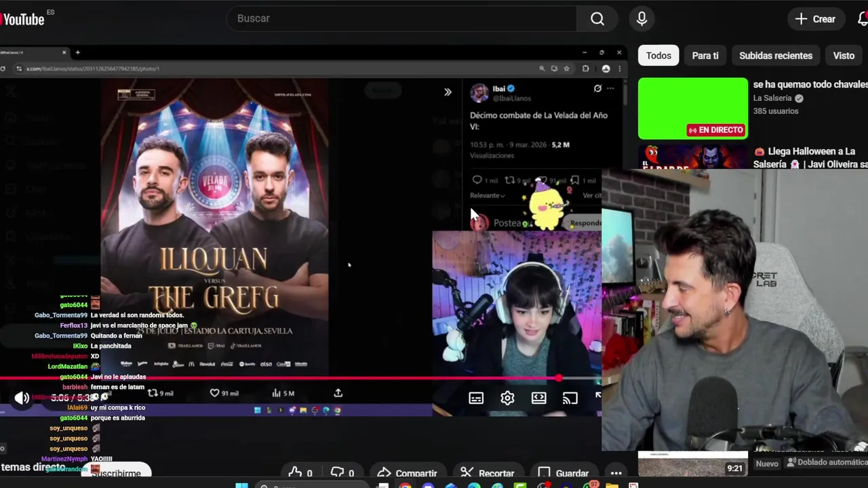In the video, open the browser profile avatar
868x488 pixels.
click(606, 68)
